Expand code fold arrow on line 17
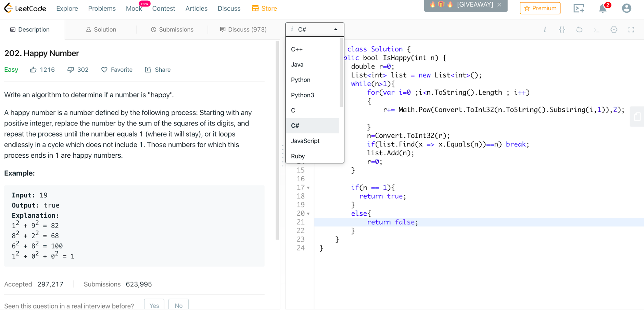Viewport: 644px width, 313px height. [x=308, y=188]
